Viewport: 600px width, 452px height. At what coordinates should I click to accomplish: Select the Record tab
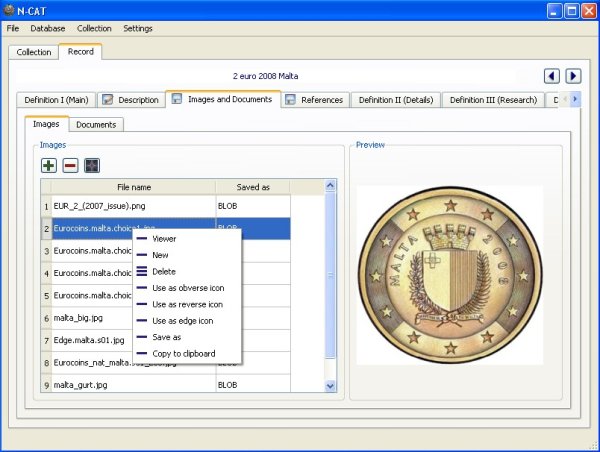pyautogui.click(x=80, y=51)
